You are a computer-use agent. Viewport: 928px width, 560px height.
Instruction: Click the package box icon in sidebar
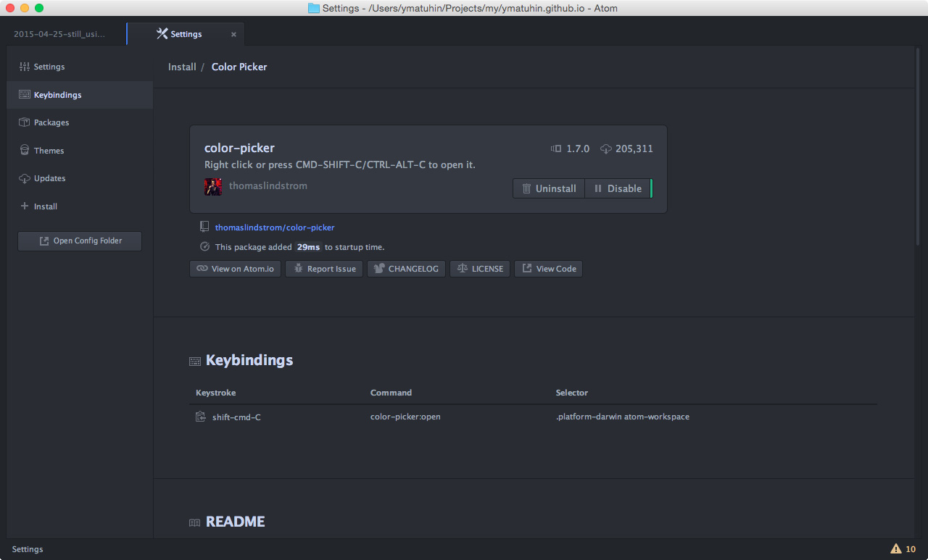click(25, 122)
